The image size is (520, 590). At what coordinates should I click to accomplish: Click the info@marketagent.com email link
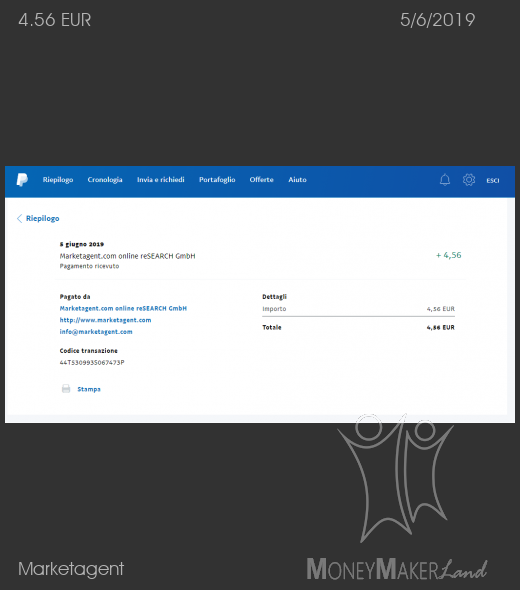click(96, 331)
